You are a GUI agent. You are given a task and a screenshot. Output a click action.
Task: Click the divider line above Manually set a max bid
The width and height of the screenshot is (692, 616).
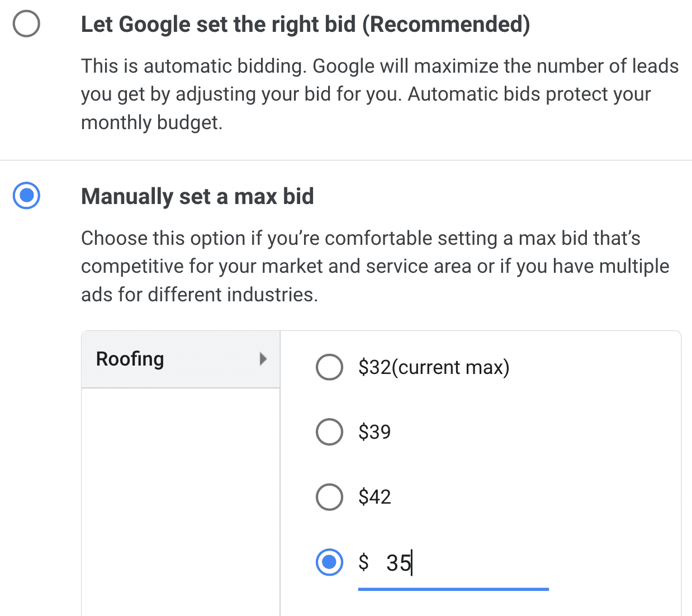346,160
